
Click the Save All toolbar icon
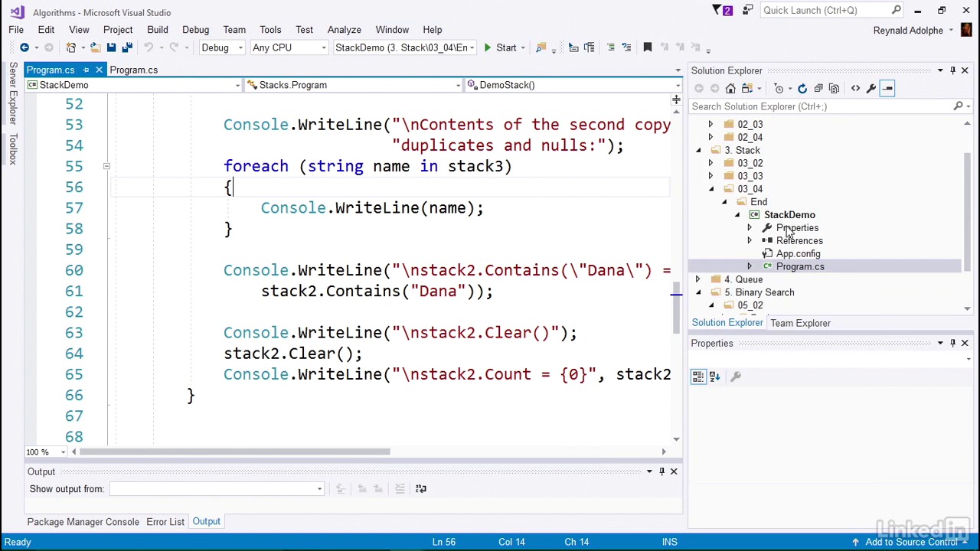point(127,47)
